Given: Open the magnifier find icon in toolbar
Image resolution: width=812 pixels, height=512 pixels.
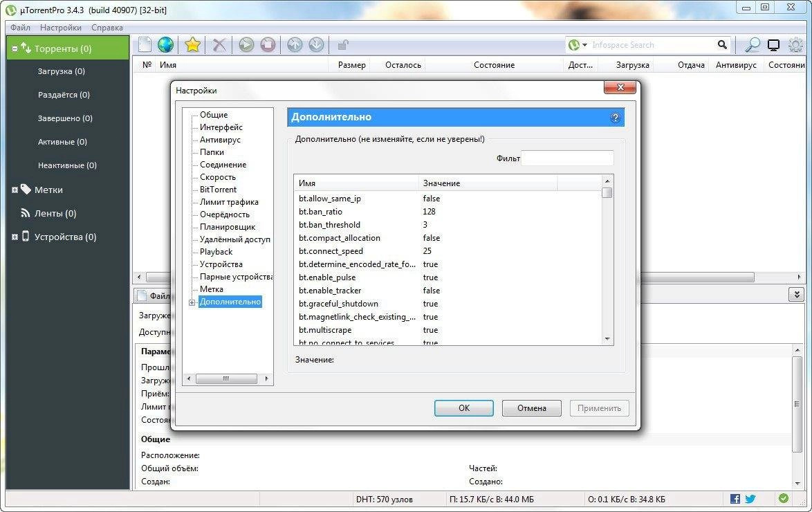Looking at the screenshot, I should pos(752,45).
